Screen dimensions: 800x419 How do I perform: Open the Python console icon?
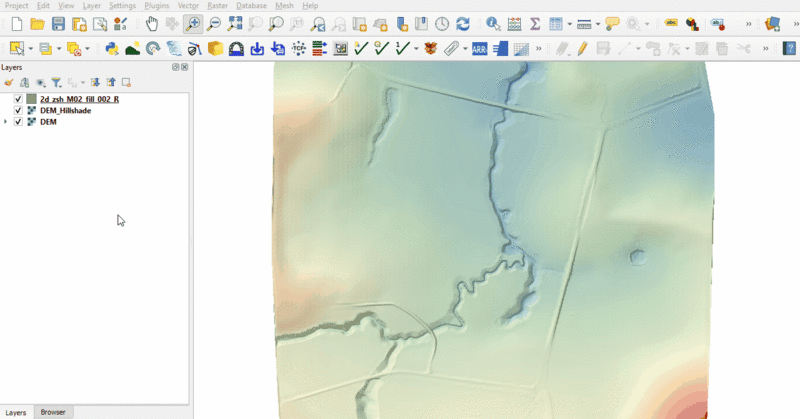pos(112,48)
